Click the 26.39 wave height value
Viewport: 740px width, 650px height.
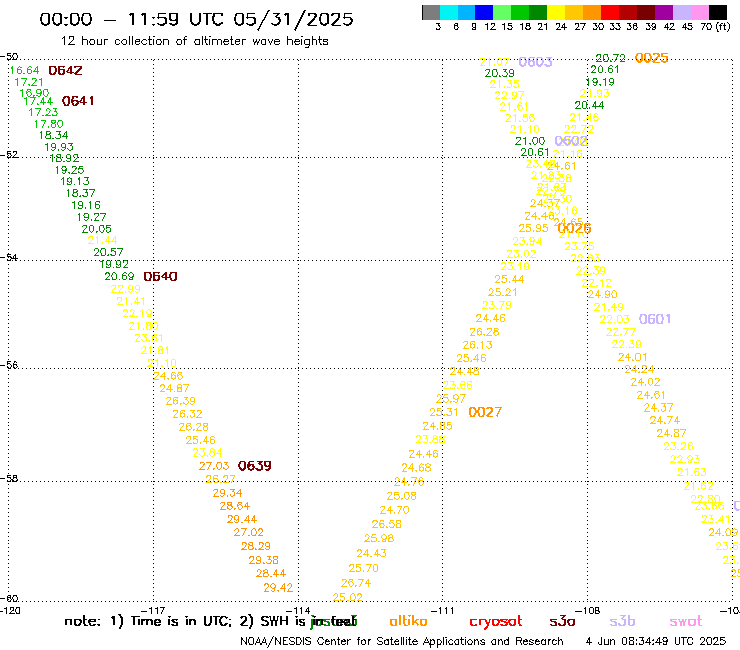click(180, 401)
